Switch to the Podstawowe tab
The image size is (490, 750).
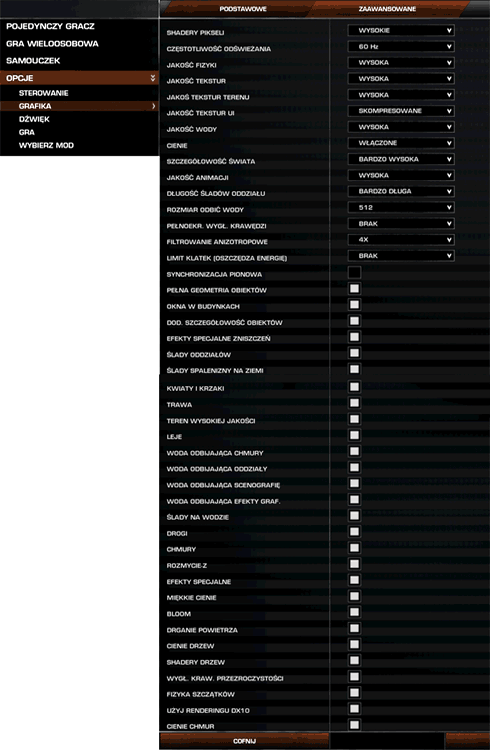click(243, 9)
